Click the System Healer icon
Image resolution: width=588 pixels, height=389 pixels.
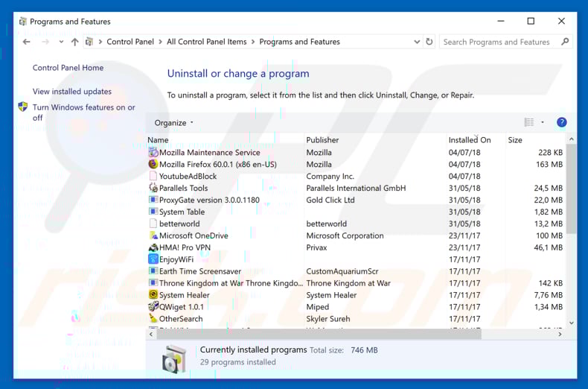(153, 295)
